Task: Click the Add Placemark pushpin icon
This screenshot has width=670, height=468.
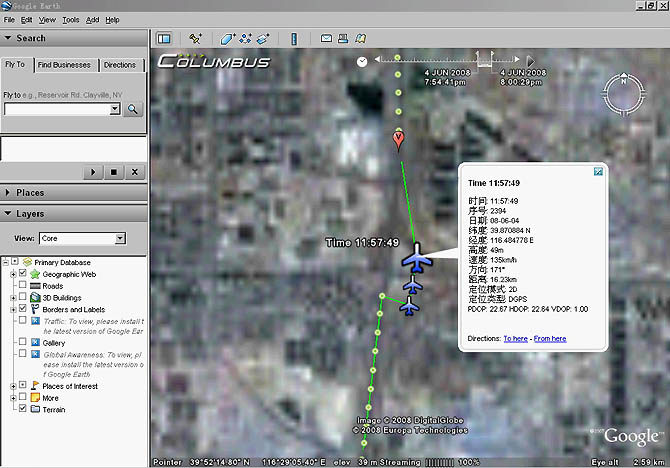Action: 195,38
